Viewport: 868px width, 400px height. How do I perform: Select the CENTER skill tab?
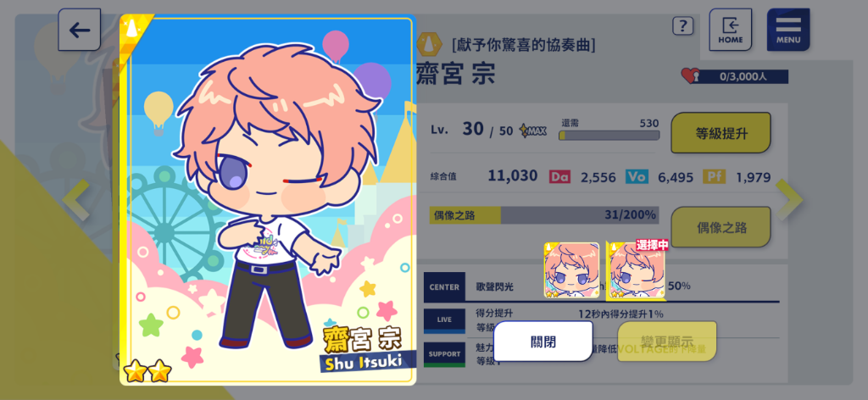444,287
